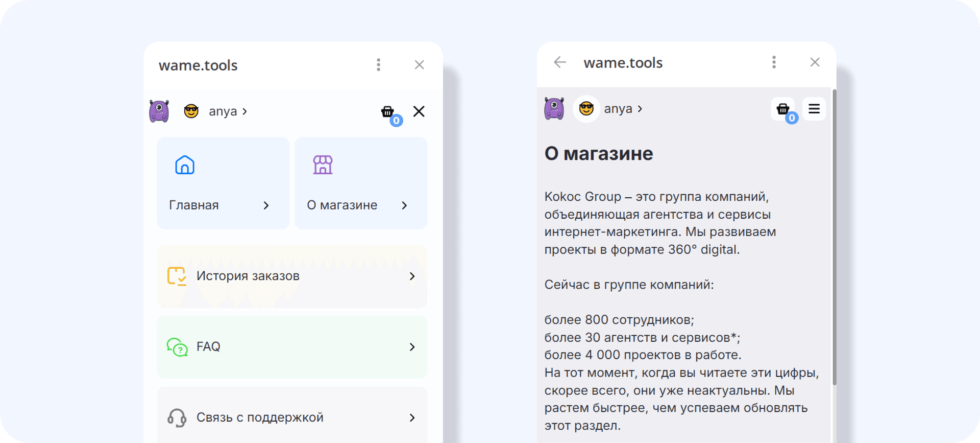980x443 pixels.
Task: Open История заказов menu item
Action: click(x=292, y=276)
